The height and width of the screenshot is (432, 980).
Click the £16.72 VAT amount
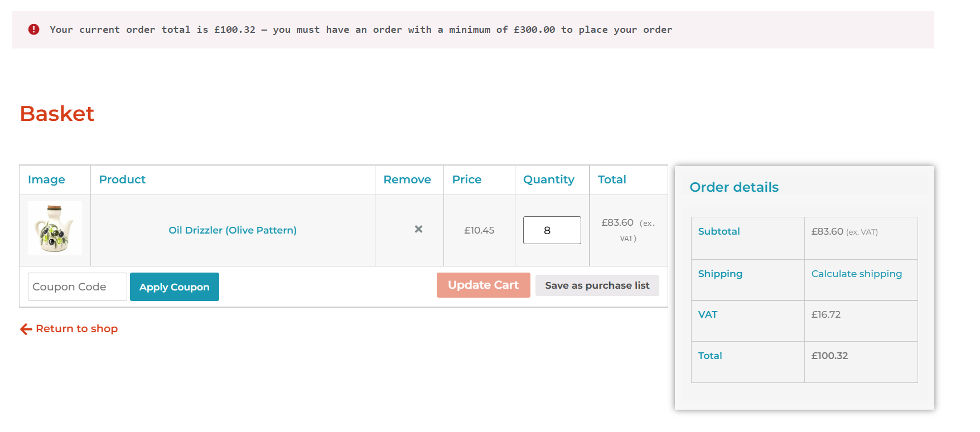(x=825, y=314)
